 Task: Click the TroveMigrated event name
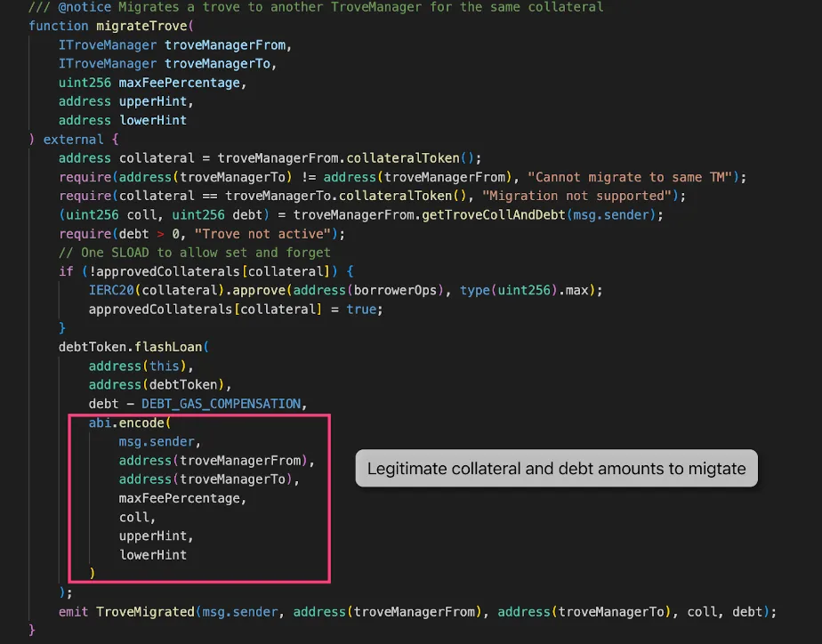tap(145, 611)
